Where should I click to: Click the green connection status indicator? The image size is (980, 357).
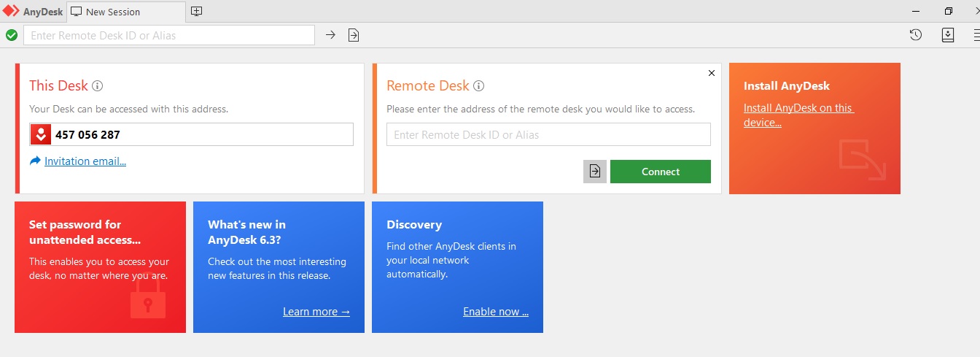(x=12, y=35)
